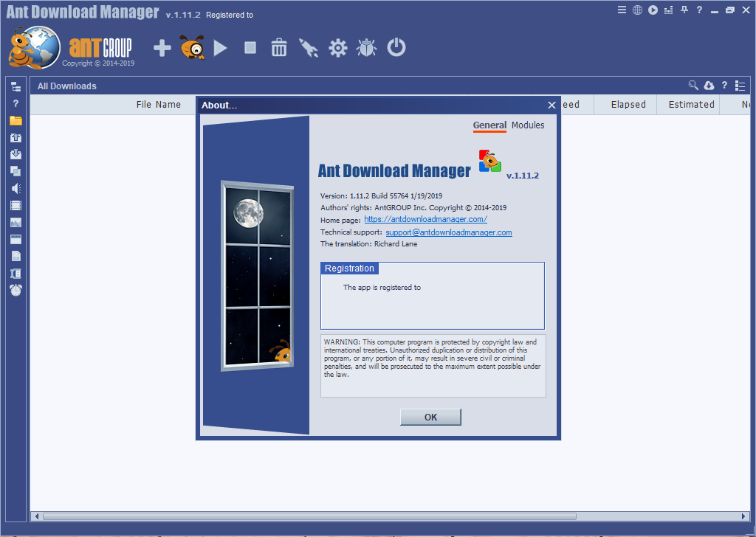Click the cloud download icon in the All Downloads bar
The width and height of the screenshot is (756, 537).
point(709,86)
